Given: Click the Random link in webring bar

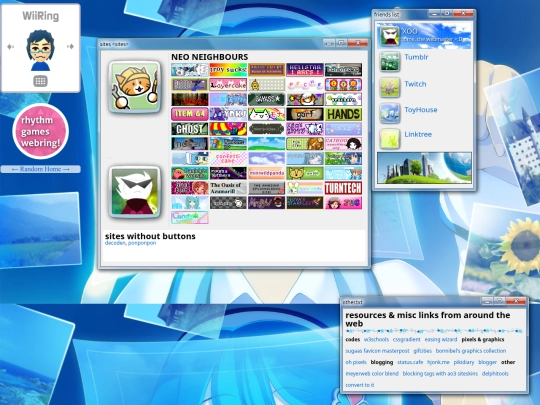Looking at the screenshot, I should tap(40, 169).
